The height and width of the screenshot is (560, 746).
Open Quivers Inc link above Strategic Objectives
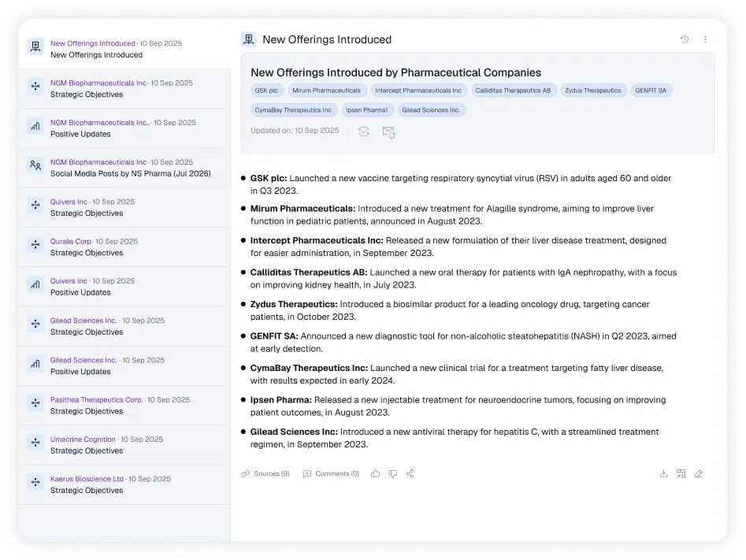pos(69,202)
